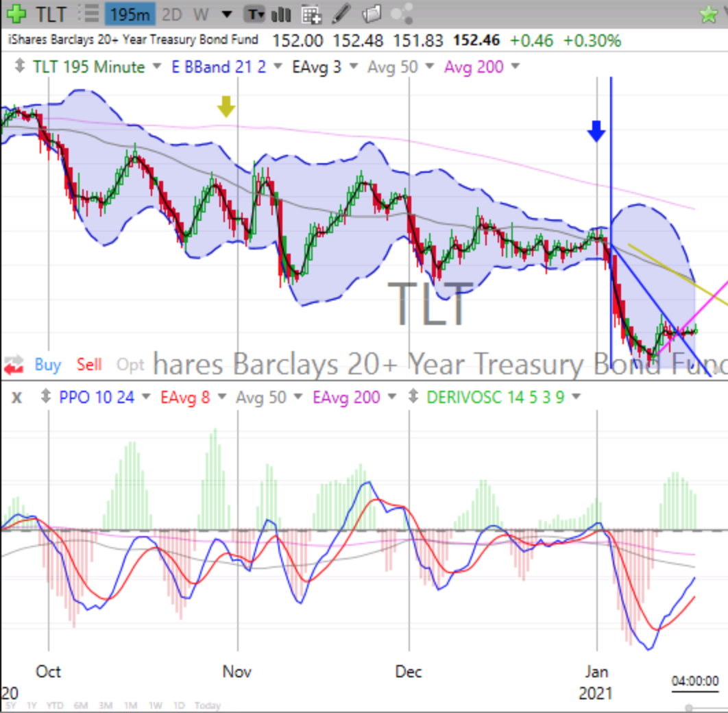
Task: Open the drawing pencil tool
Action: [x=341, y=14]
